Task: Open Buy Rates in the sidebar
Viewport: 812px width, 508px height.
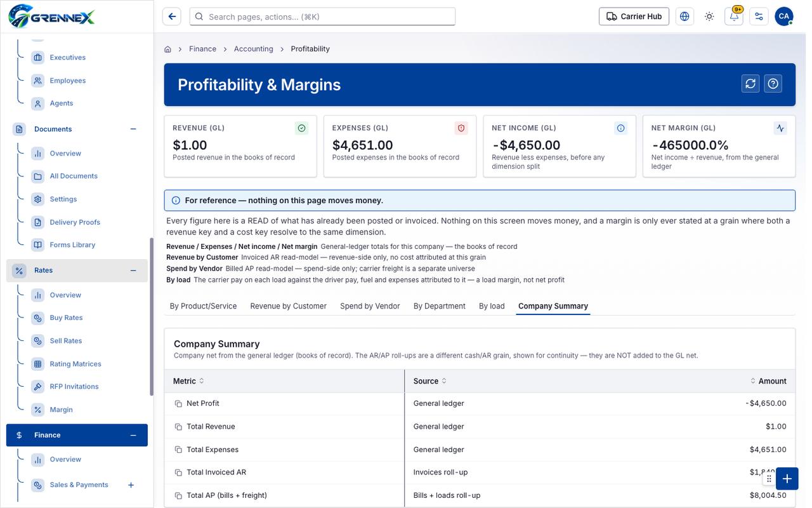Action: (66, 317)
